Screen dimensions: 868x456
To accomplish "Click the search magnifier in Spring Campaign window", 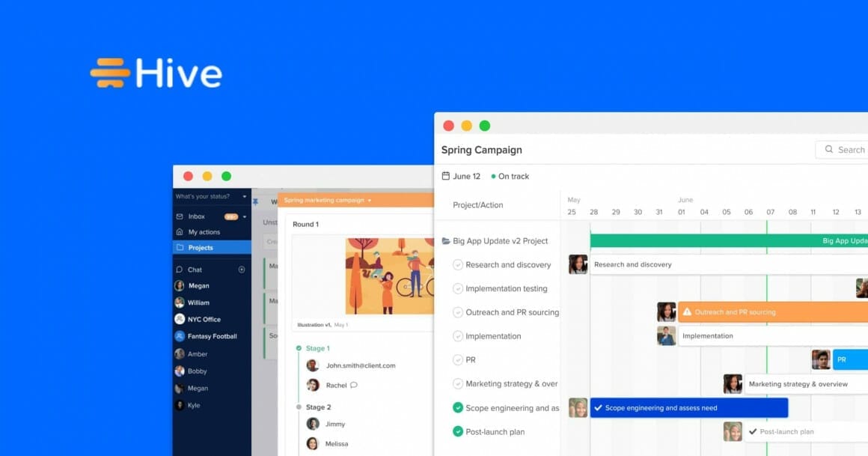I will click(x=831, y=150).
